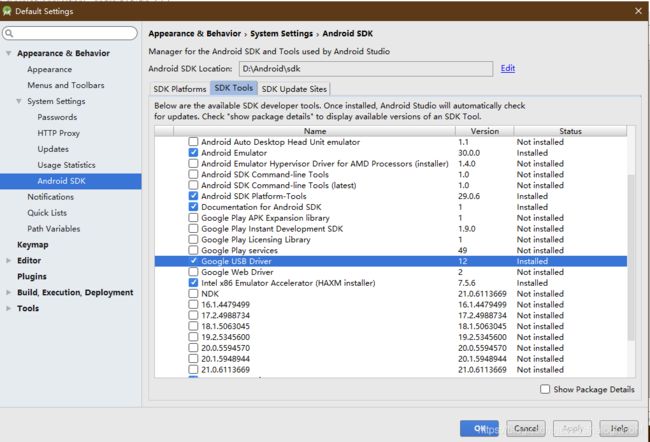Focus the settings search field
Viewport: 650px width, 442px height.
(70, 34)
